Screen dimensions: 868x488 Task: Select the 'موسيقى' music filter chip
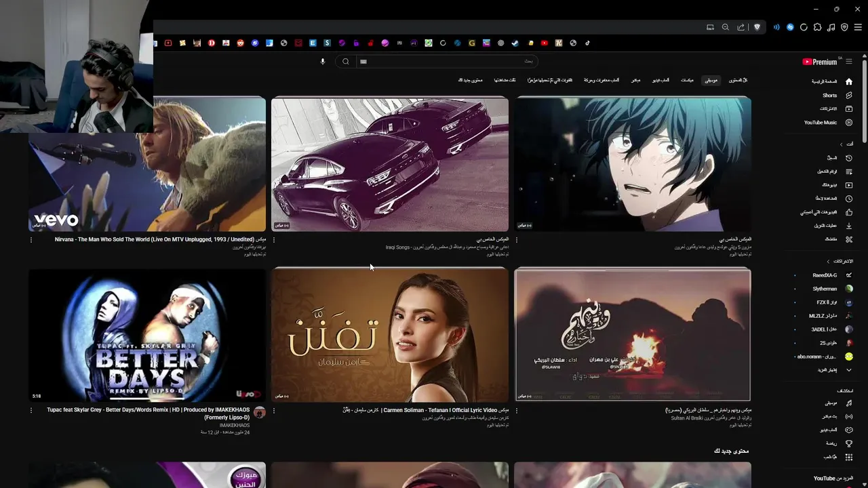pyautogui.click(x=711, y=80)
